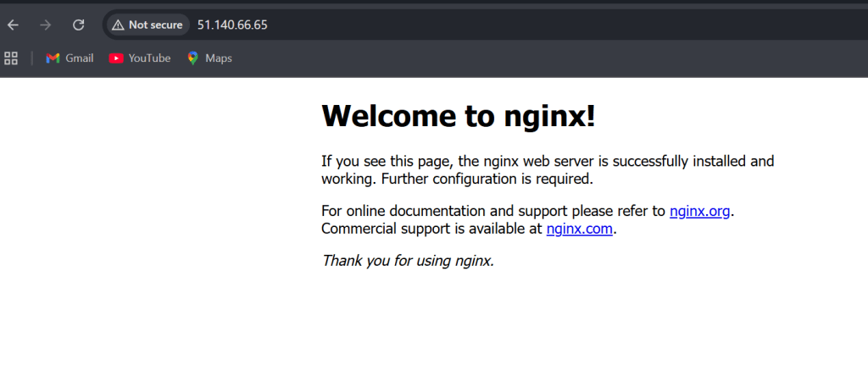This screenshot has width=868, height=381.
Task: Select the 51.140.66.65 address text
Action: pos(232,25)
